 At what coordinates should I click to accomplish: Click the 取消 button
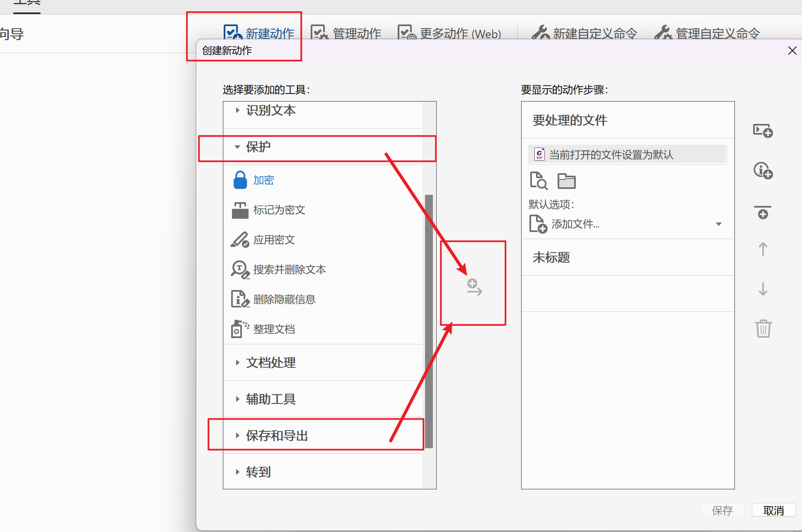click(773, 510)
